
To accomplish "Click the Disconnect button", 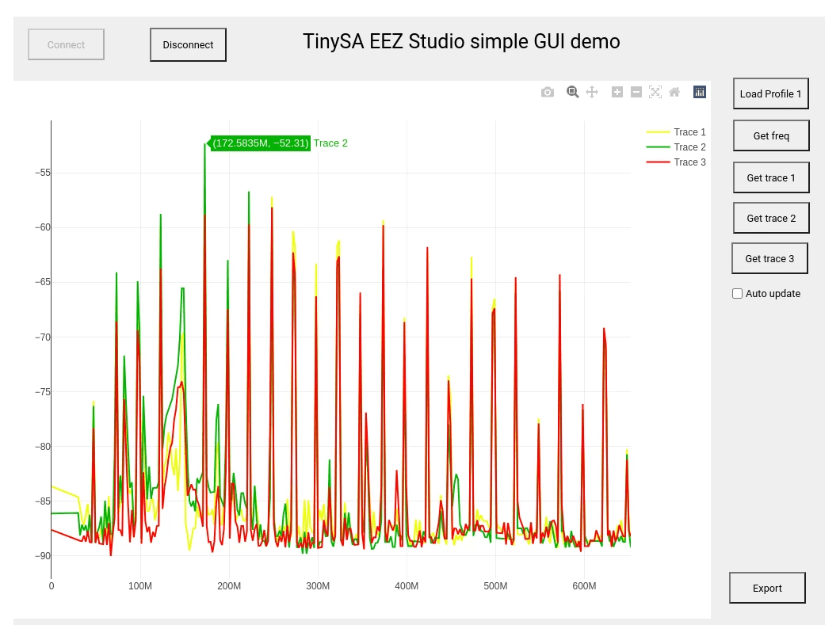I will click(188, 45).
